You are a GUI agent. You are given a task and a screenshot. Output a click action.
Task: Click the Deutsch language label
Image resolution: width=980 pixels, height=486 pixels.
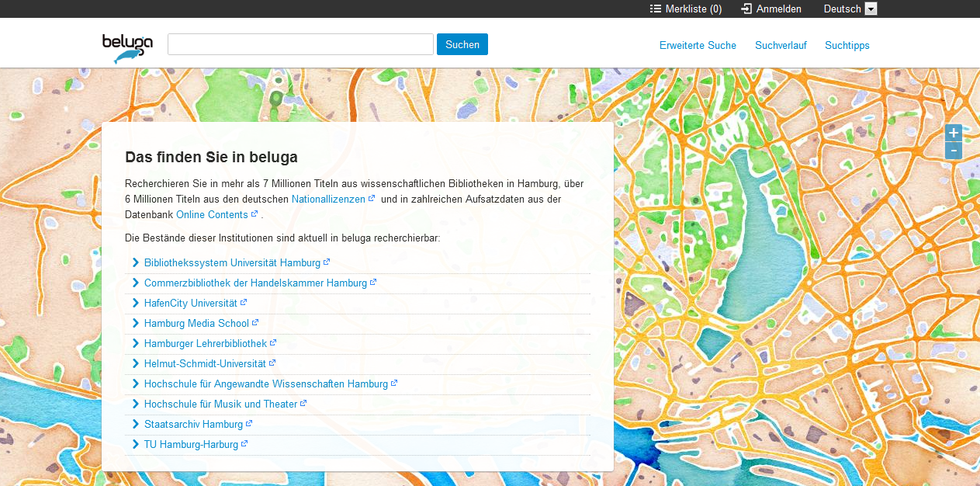pos(843,9)
